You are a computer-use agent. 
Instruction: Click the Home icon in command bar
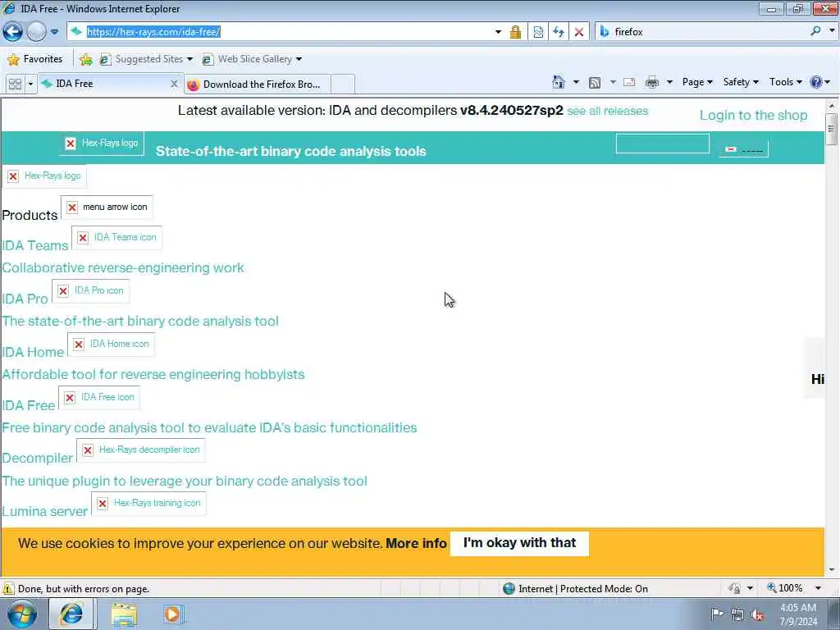(558, 82)
